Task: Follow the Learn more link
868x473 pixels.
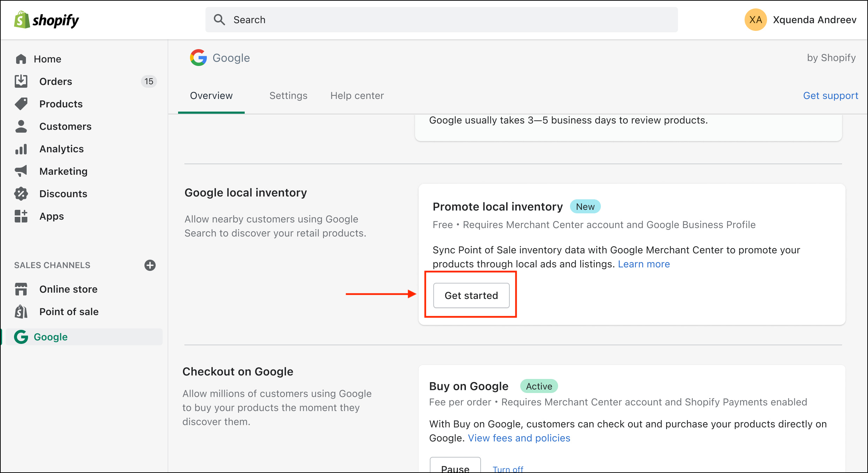Action: click(x=644, y=264)
